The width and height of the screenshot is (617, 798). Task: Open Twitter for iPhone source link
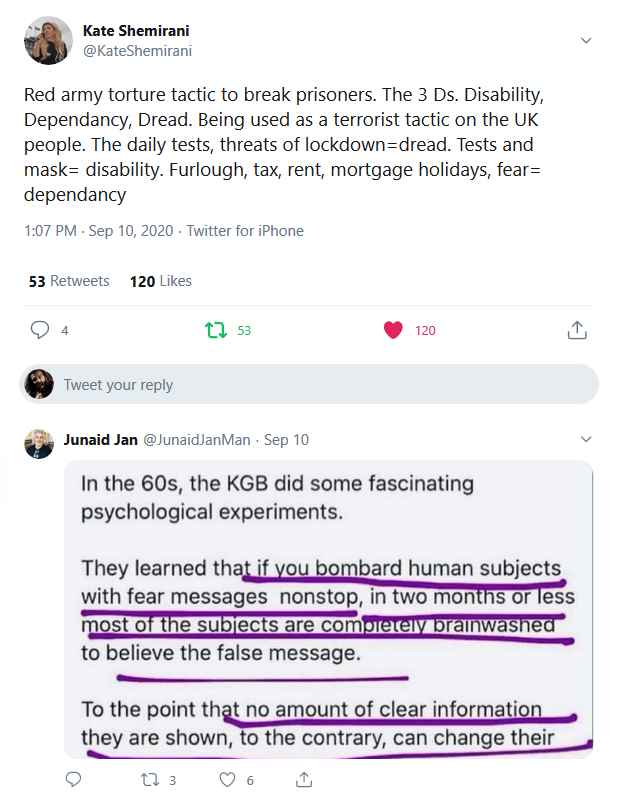245,231
